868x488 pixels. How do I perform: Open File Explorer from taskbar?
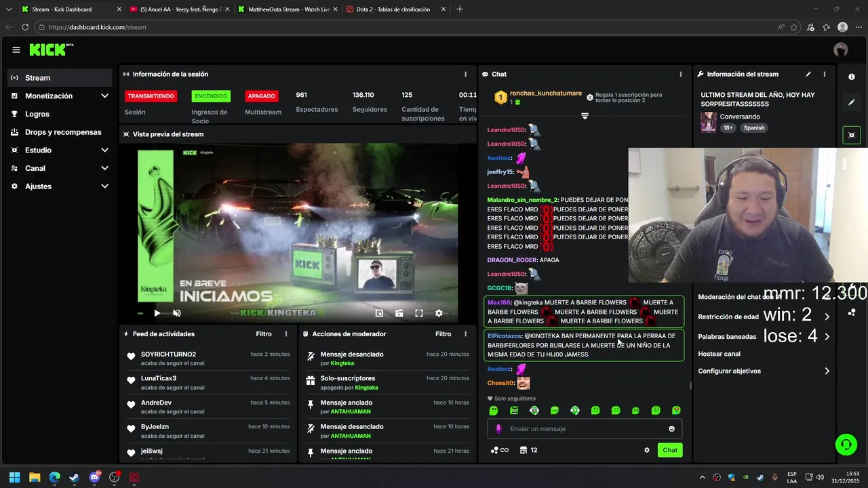[35, 477]
